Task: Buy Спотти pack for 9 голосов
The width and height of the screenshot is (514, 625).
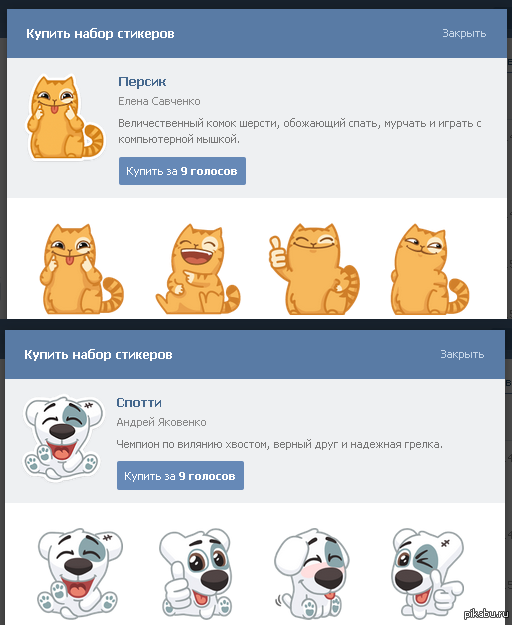Action: (180, 476)
